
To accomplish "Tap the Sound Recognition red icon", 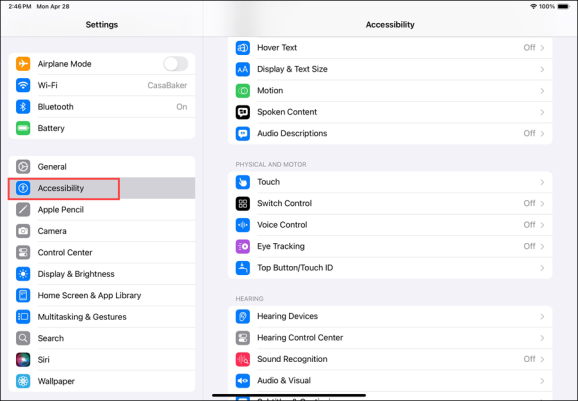I will (x=243, y=359).
